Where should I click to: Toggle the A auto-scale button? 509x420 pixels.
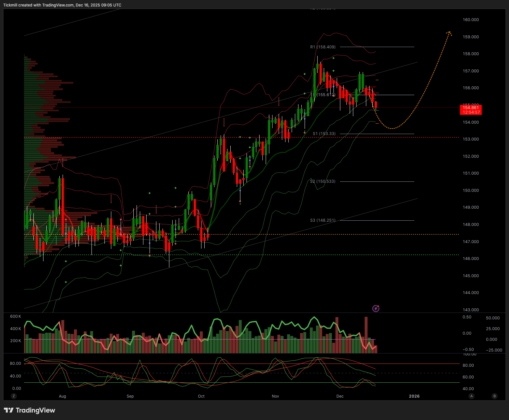[471, 396]
